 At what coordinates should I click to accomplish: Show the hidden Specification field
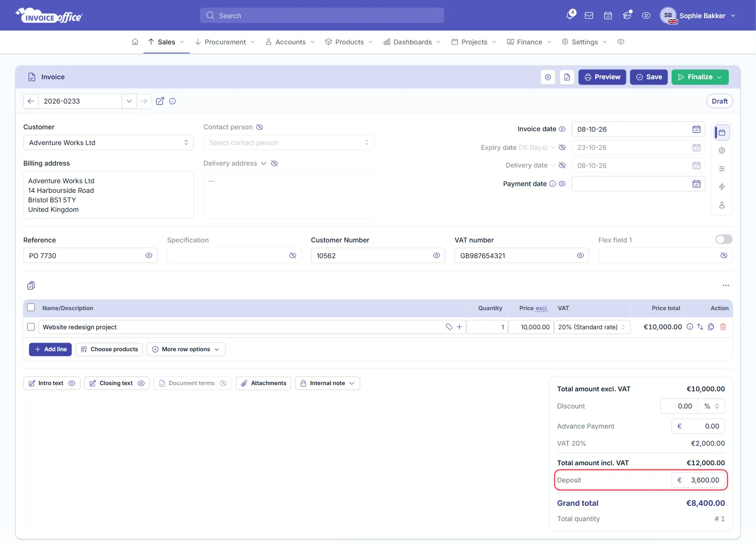[293, 256]
